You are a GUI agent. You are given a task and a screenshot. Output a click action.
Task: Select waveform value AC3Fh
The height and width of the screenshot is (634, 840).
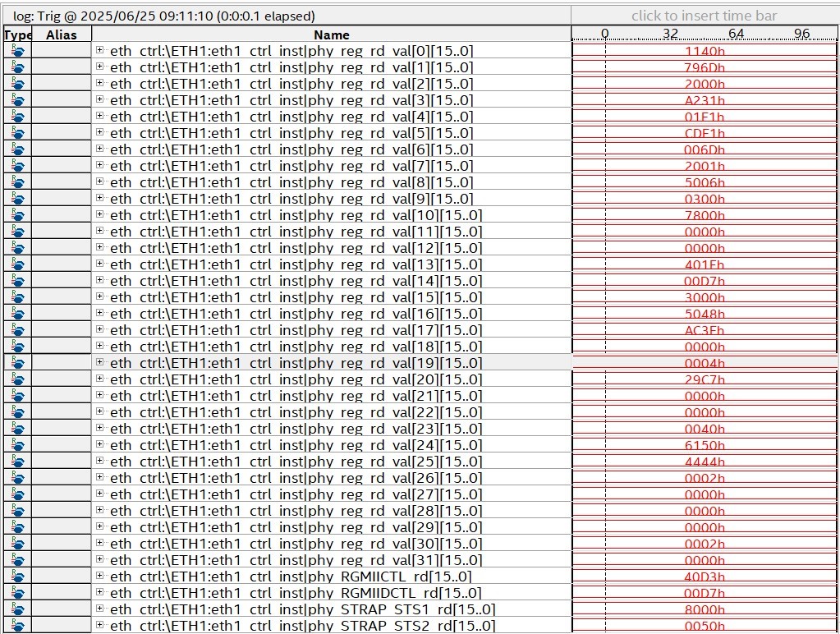[x=705, y=330]
